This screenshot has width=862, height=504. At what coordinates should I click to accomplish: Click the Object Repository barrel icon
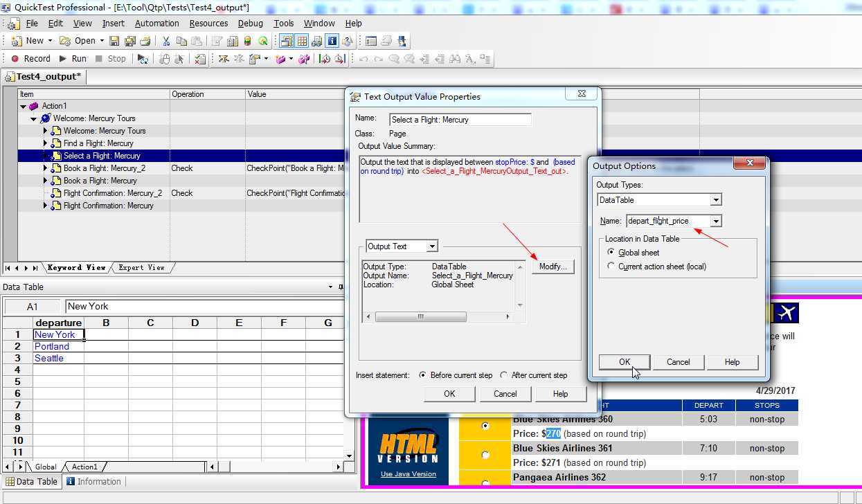tap(247, 41)
